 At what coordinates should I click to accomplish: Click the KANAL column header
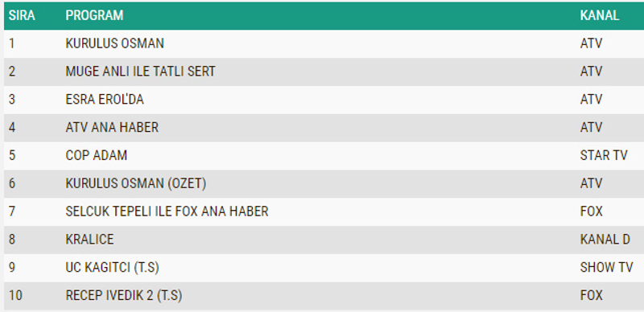click(599, 15)
